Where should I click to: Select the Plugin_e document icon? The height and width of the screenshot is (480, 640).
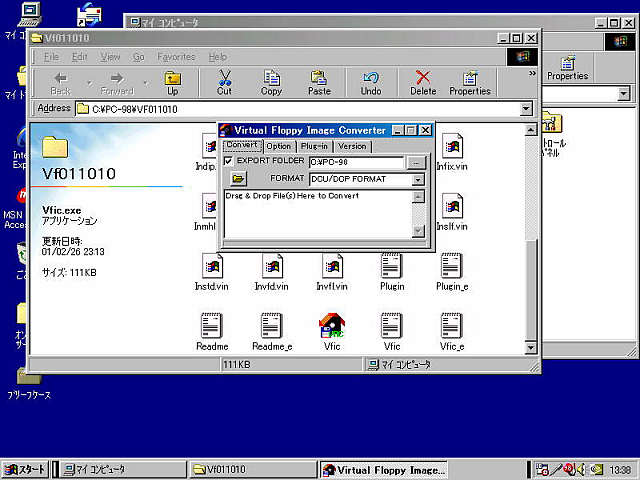click(x=452, y=272)
